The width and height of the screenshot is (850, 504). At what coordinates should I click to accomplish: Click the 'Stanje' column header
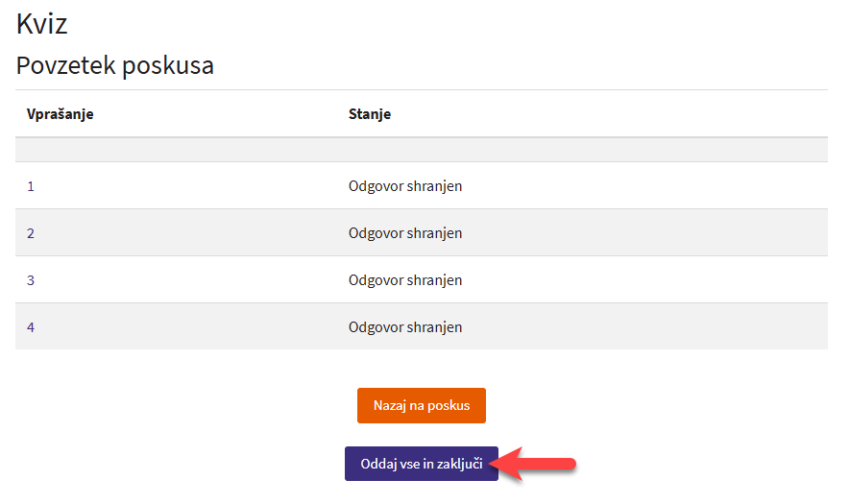[x=369, y=114]
